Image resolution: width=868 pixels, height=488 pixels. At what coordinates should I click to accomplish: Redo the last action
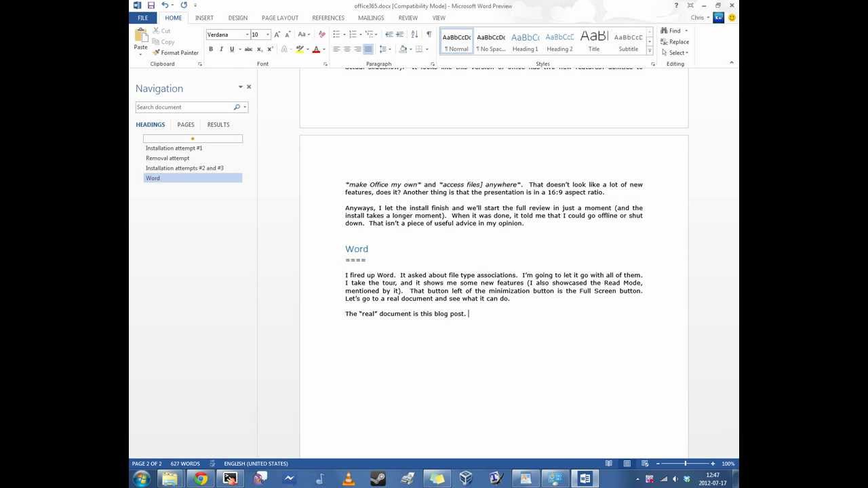coord(184,5)
